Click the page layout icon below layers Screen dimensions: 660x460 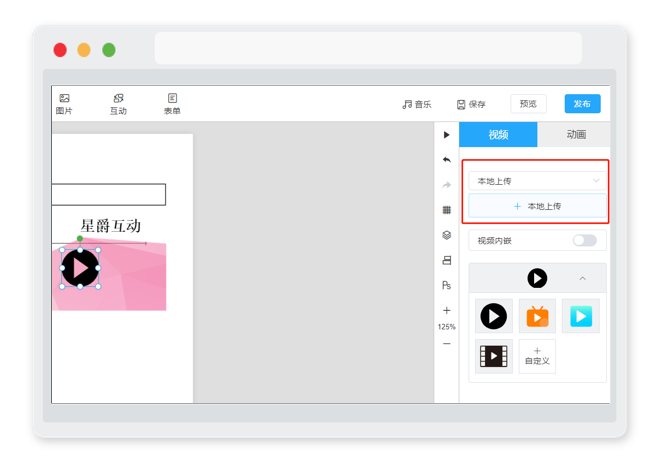[x=447, y=261]
